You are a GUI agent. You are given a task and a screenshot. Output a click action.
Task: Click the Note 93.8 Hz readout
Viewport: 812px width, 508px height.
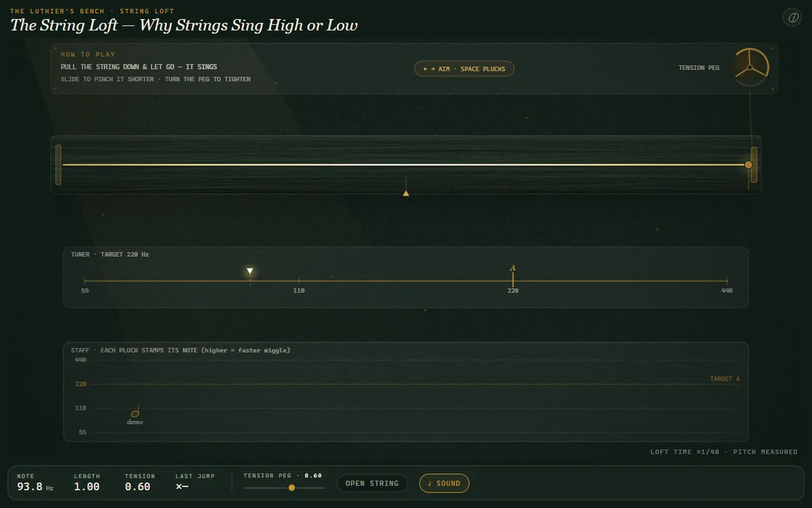tap(35, 483)
